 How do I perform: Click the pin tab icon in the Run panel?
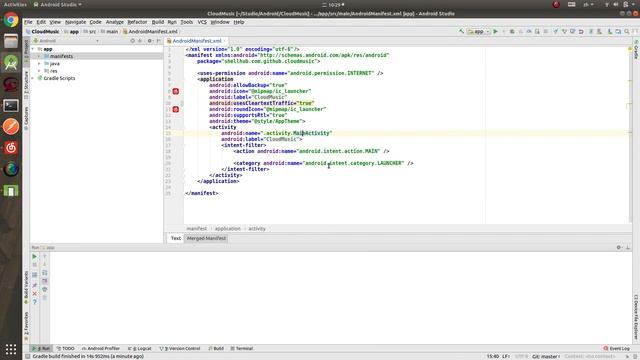(x=35, y=284)
